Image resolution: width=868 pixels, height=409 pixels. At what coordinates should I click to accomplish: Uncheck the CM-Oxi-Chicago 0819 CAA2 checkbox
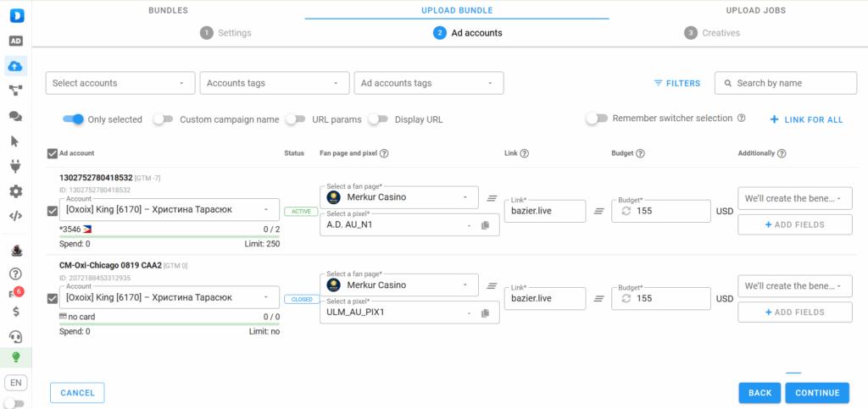[x=53, y=299]
